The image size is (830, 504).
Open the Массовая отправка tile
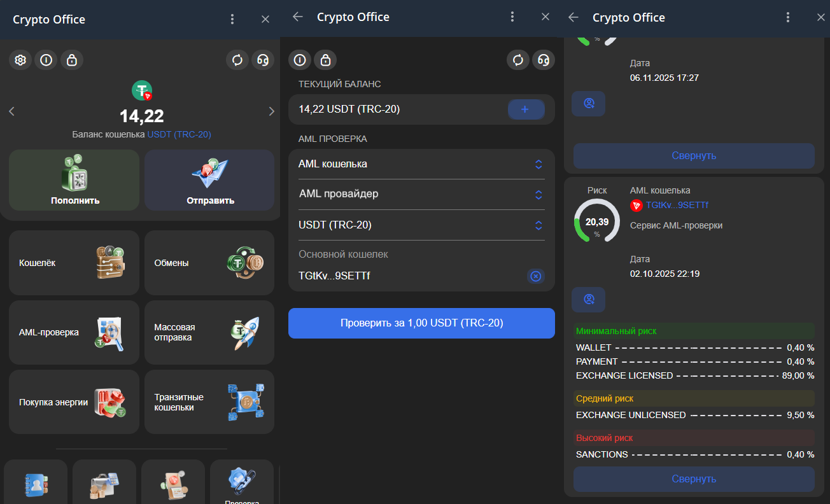point(209,332)
